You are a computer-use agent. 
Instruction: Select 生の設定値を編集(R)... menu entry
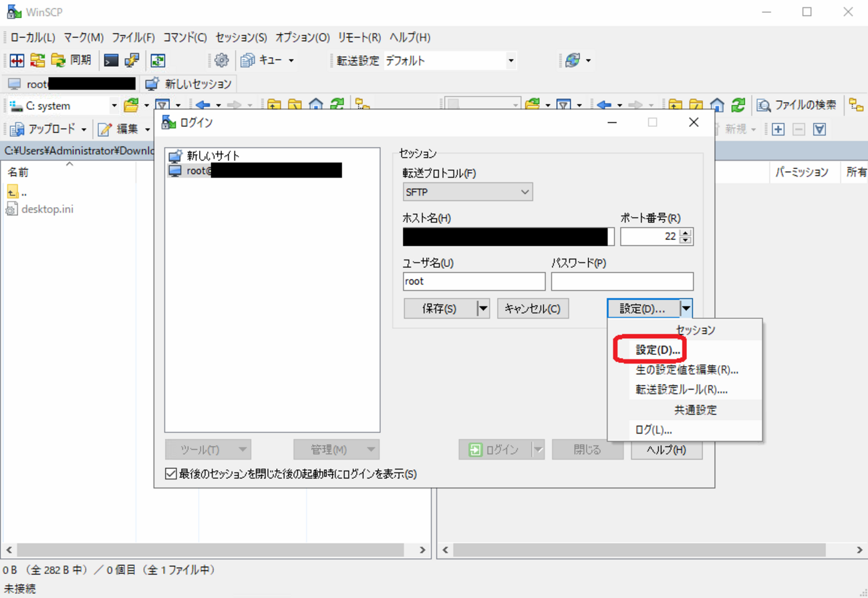685,369
